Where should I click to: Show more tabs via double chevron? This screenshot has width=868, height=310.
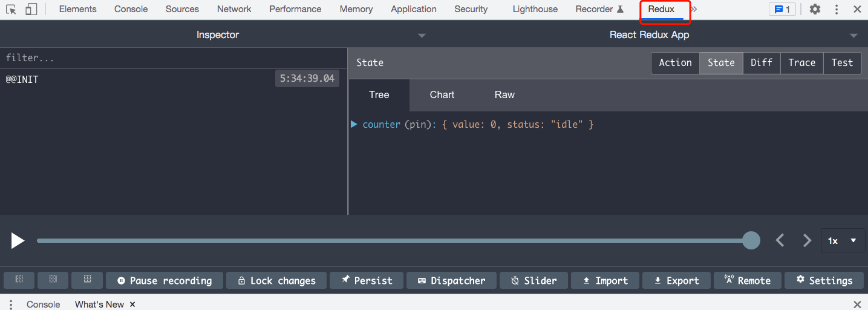click(x=694, y=9)
